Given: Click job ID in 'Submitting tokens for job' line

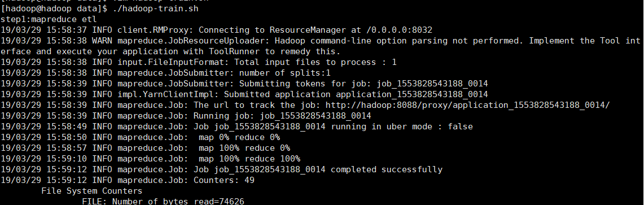Looking at the screenshot, I should 432,84.
